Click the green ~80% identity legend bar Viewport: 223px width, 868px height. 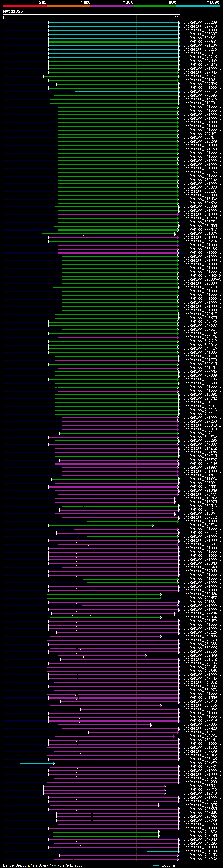click(154, 6)
